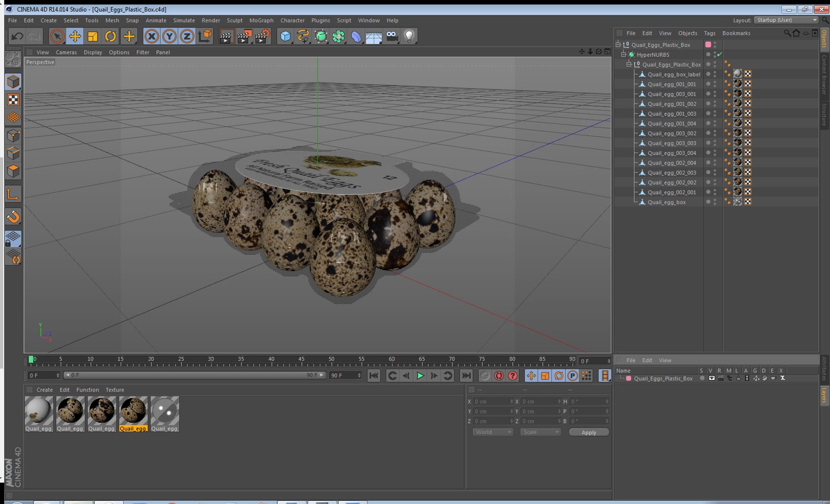Open the camera object tool

point(392,36)
